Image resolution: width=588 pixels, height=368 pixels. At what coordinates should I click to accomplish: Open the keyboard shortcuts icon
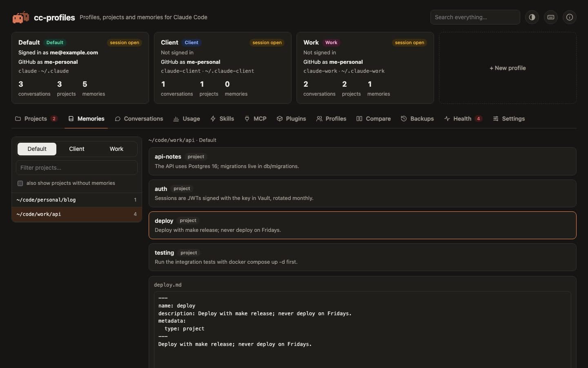551,17
